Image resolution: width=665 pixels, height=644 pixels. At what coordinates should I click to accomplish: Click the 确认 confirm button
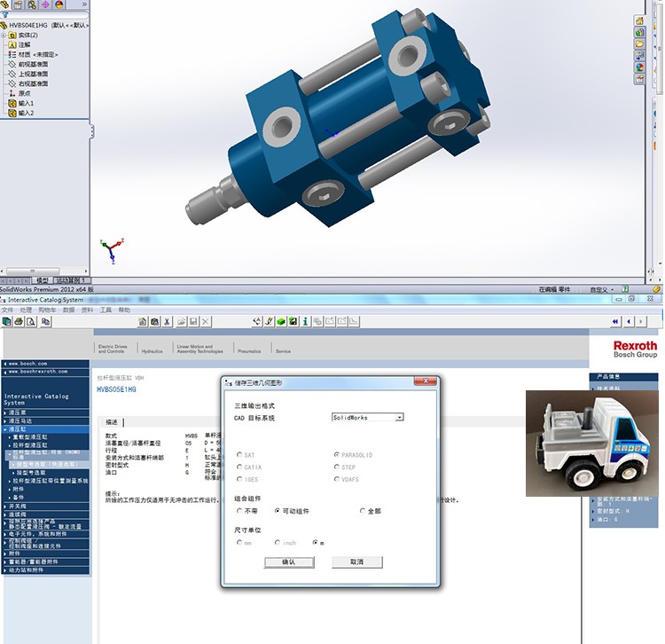[x=289, y=562]
